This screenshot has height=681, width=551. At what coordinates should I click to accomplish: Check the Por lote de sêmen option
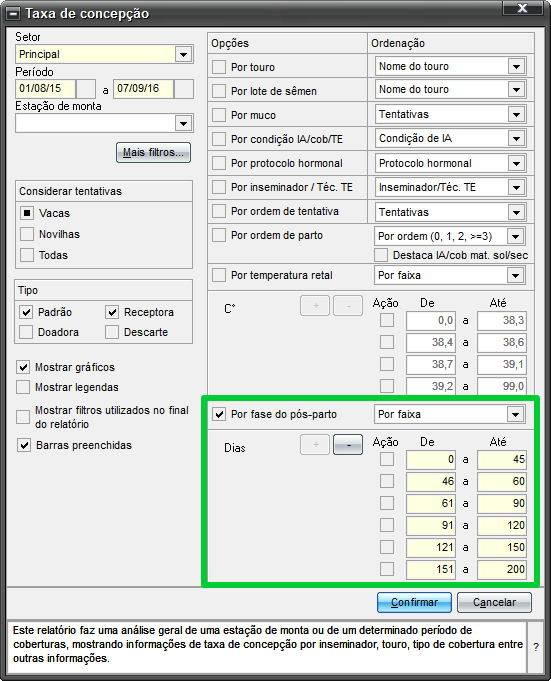click(x=219, y=91)
